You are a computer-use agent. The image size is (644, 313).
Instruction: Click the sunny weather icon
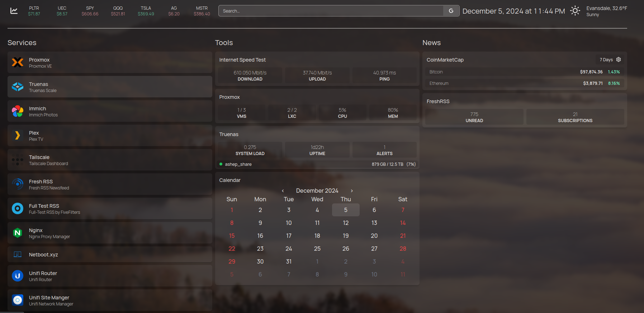coord(575,11)
